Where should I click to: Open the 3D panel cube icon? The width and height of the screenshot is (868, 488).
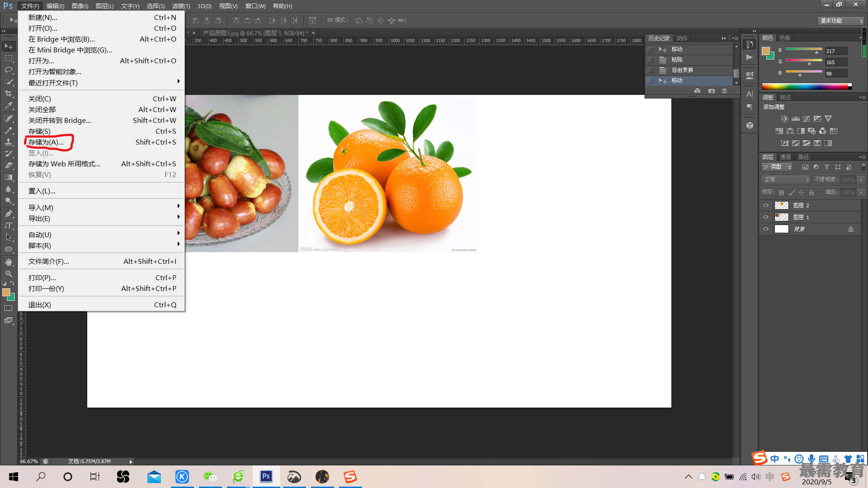pos(750,125)
